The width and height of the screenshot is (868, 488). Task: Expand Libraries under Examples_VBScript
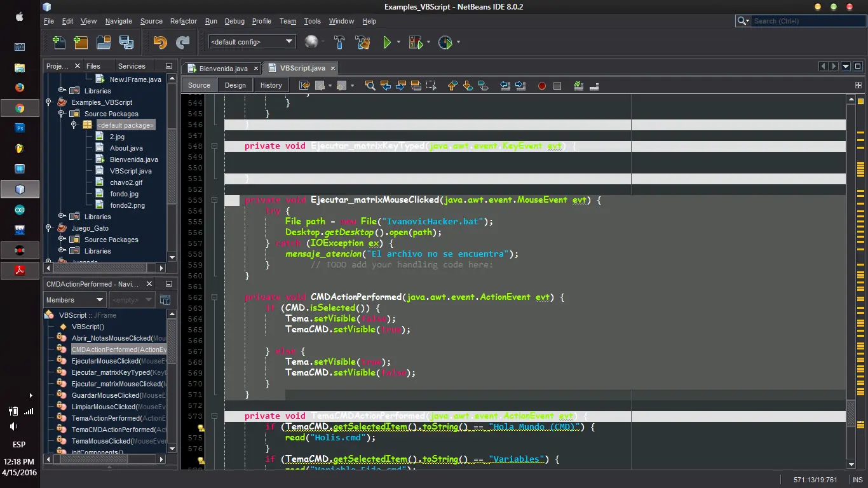tap(62, 216)
